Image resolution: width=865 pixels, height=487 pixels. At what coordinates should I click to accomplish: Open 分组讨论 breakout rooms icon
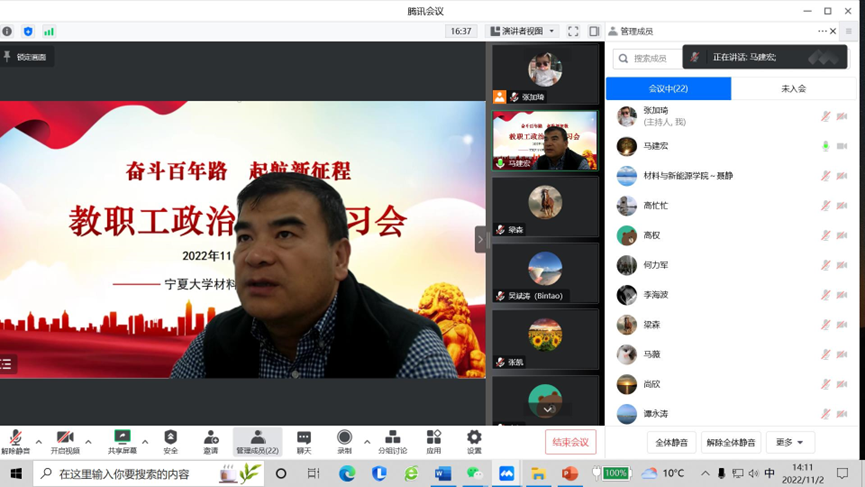coord(392,441)
